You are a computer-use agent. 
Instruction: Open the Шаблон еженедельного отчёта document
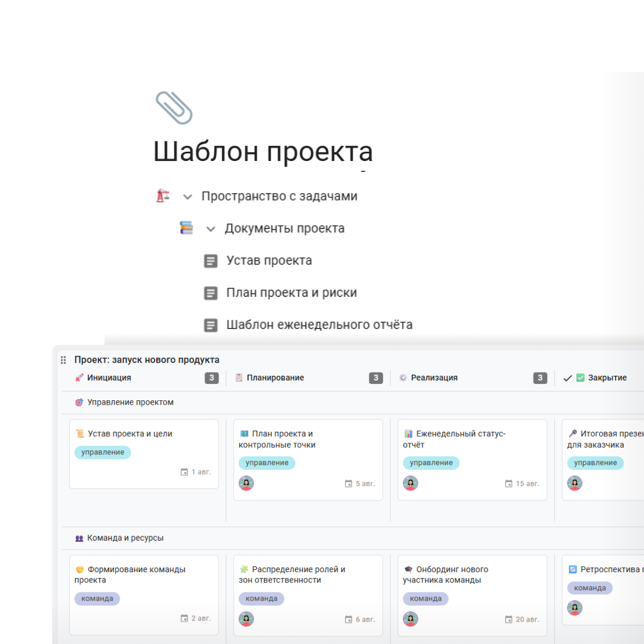point(319,325)
